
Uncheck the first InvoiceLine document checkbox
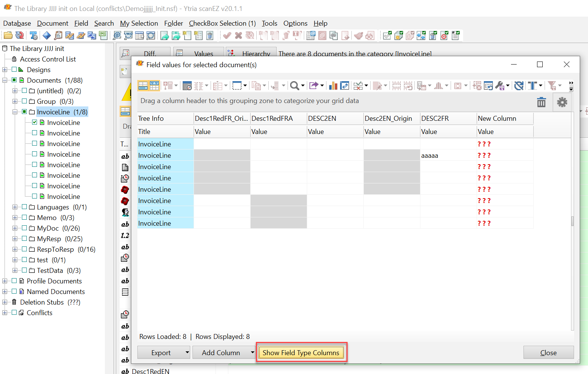(35, 122)
